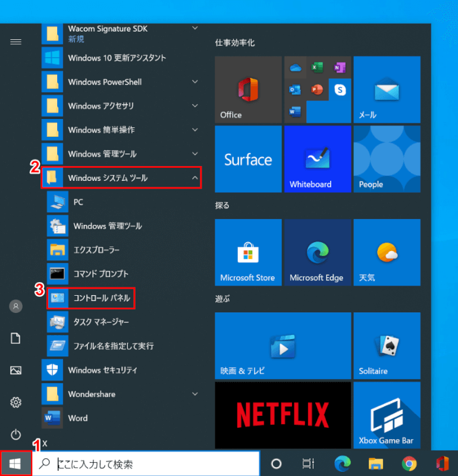Open Cortana circle on the taskbar
The image size is (458, 476).
276,464
